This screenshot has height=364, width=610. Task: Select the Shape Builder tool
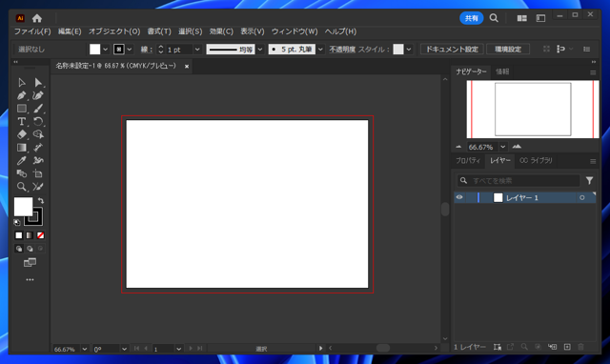[38, 134]
